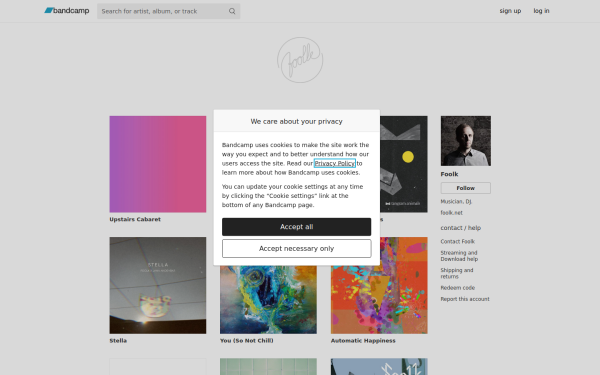The image size is (600, 375).
Task: Click the You (So Not Chill) title
Action: tap(246, 341)
